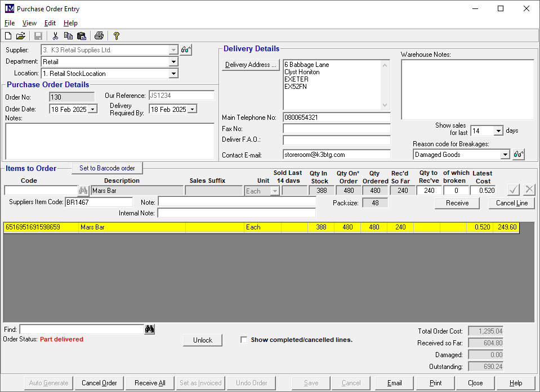Click the glasses icon beside Supplier field
The height and width of the screenshot is (392, 540).
(186, 50)
